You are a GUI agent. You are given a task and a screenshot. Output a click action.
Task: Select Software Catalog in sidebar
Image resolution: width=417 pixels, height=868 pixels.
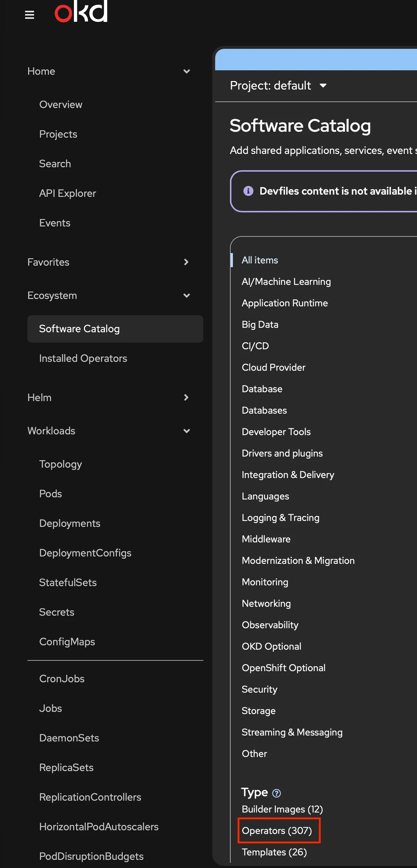click(115, 329)
